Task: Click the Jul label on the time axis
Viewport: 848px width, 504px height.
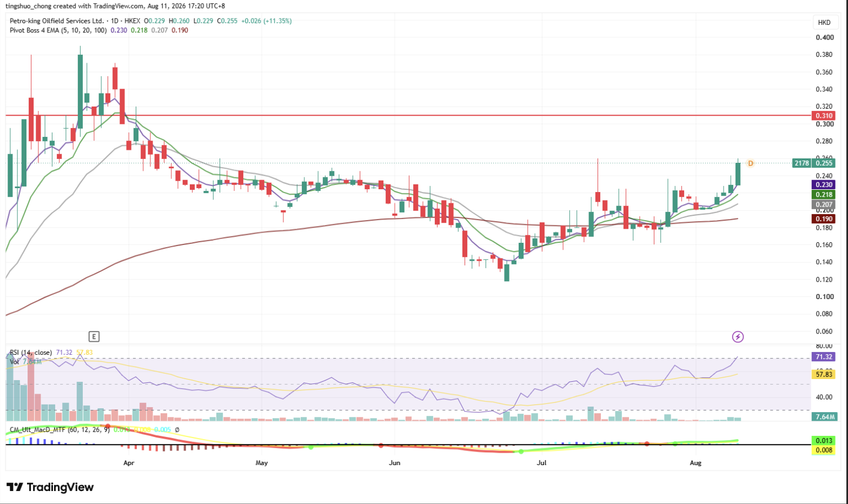Action: pyautogui.click(x=541, y=463)
